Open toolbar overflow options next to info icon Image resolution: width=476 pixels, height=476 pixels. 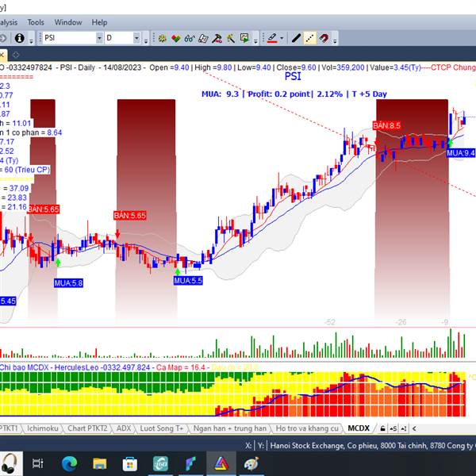(31, 40)
